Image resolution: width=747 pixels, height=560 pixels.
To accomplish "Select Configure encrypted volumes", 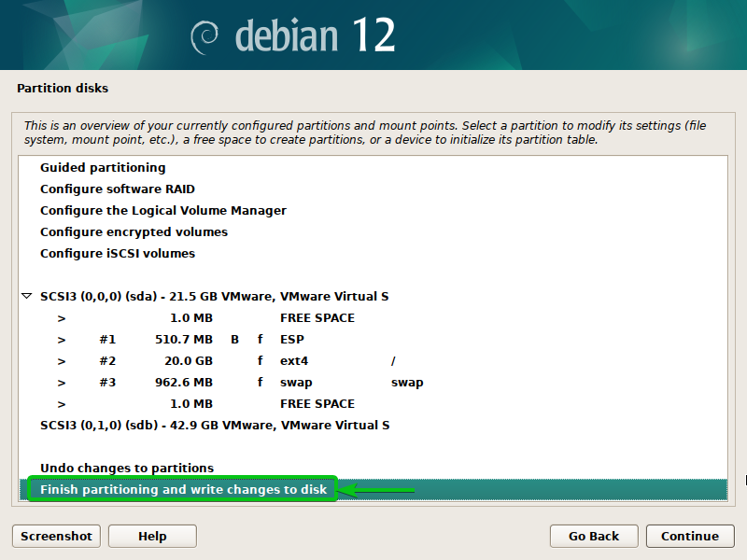I will [x=134, y=232].
